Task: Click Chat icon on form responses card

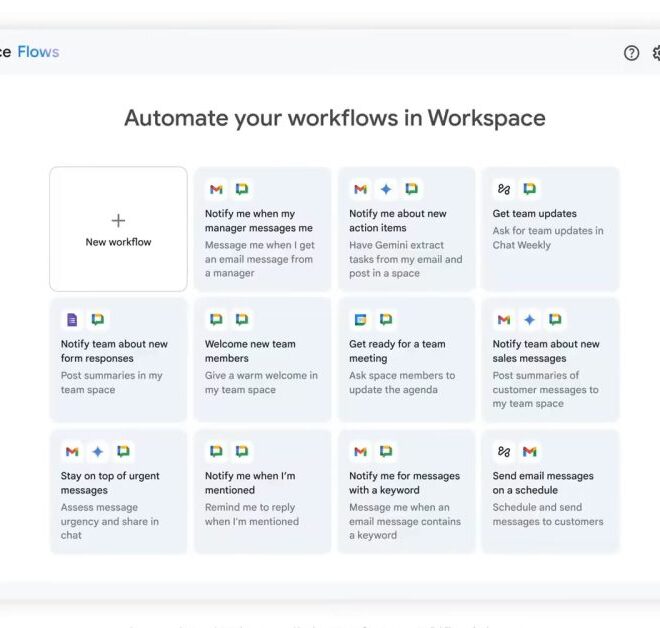Action: click(x=98, y=320)
